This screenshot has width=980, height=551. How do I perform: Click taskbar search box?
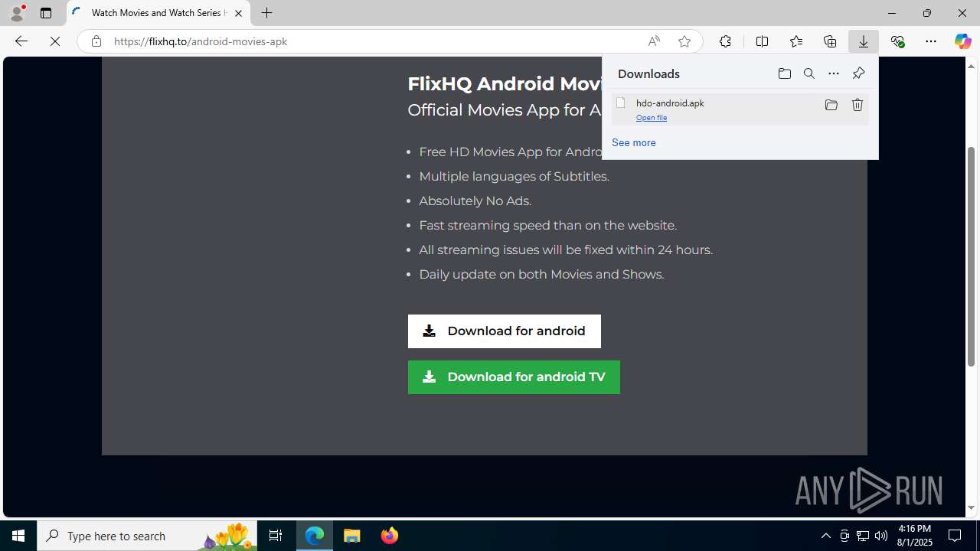pyautogui.click(x=147, y=536)
